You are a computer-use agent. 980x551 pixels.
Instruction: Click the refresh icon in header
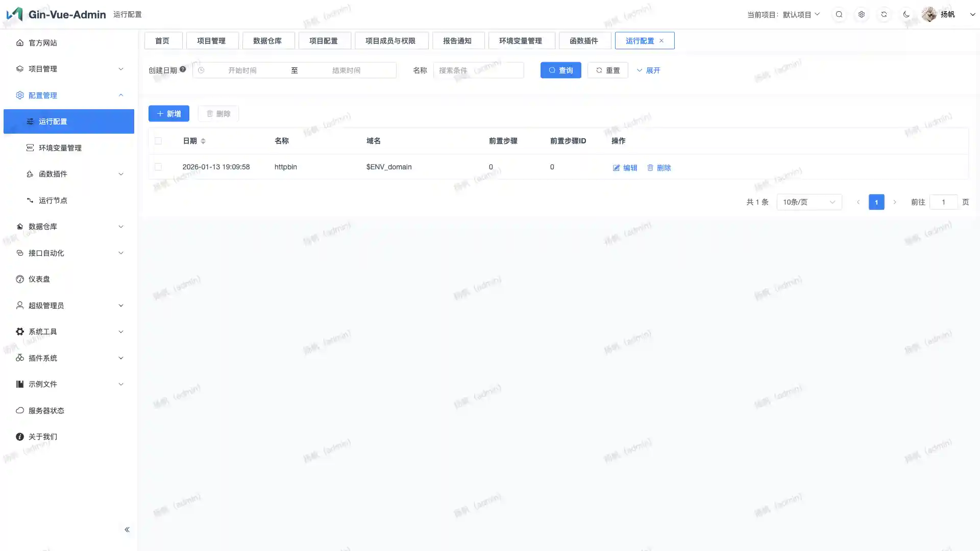[884, 14]
